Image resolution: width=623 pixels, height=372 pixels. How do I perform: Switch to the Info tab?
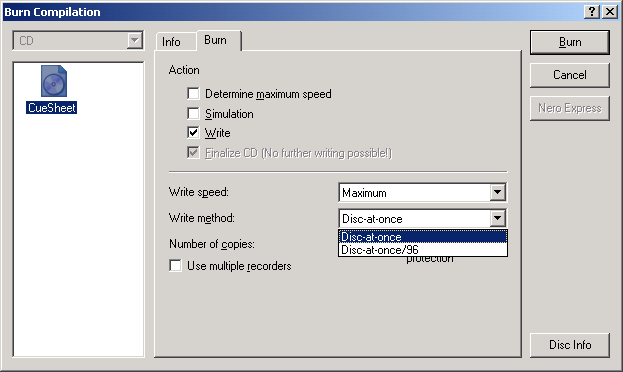tap(172, 42)
